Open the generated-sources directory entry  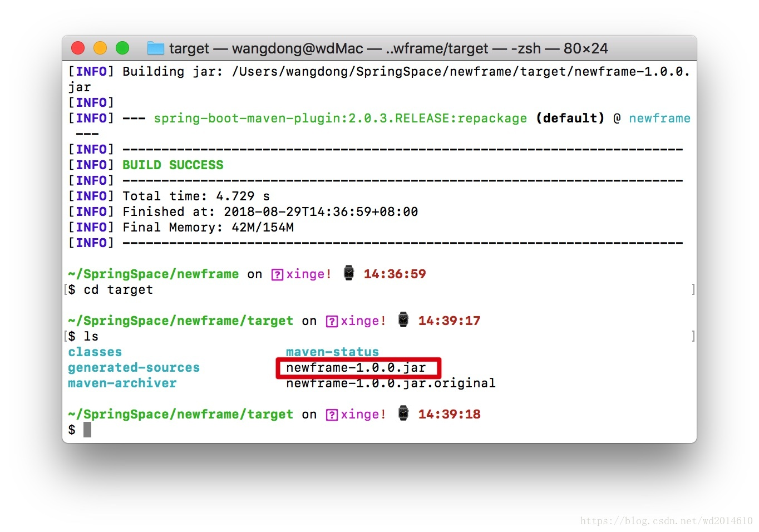click(x=134, y=367)
